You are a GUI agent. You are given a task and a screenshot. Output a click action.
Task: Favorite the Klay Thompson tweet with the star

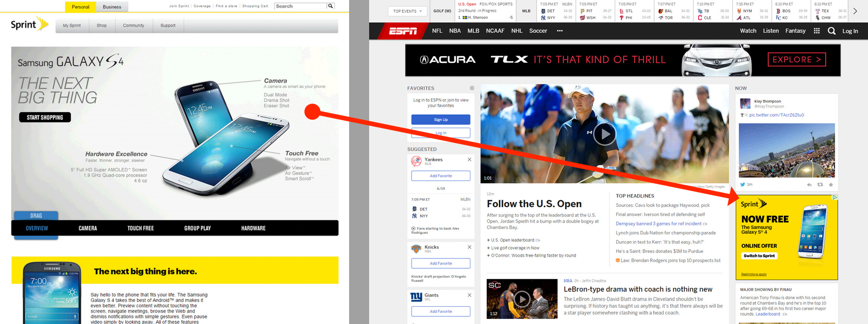coord(831,184)
